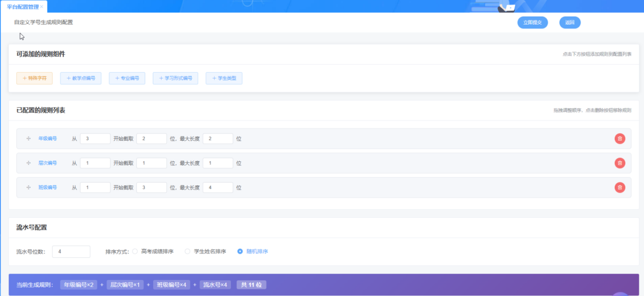This screenshot has height=296, width=644.
Task: Add the 学生类型 rule component
Action: 224,78
